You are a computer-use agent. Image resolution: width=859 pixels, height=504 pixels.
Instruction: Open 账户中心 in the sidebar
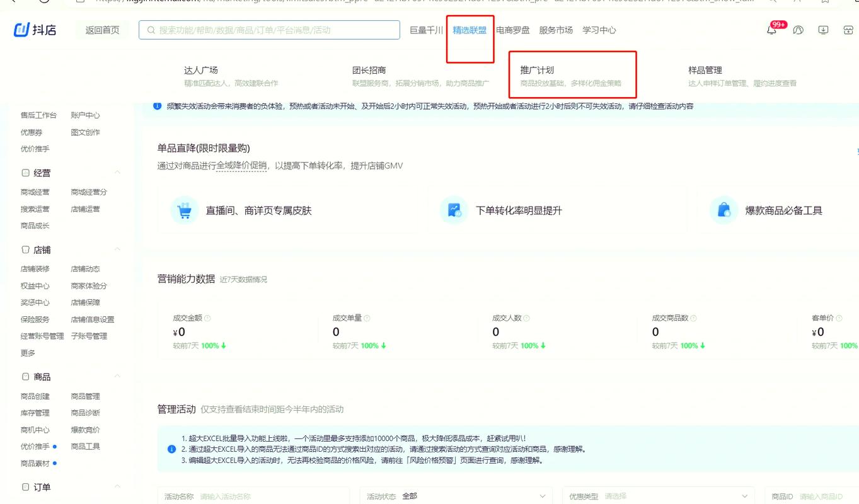pyautogui.click(x=85, y=115)
